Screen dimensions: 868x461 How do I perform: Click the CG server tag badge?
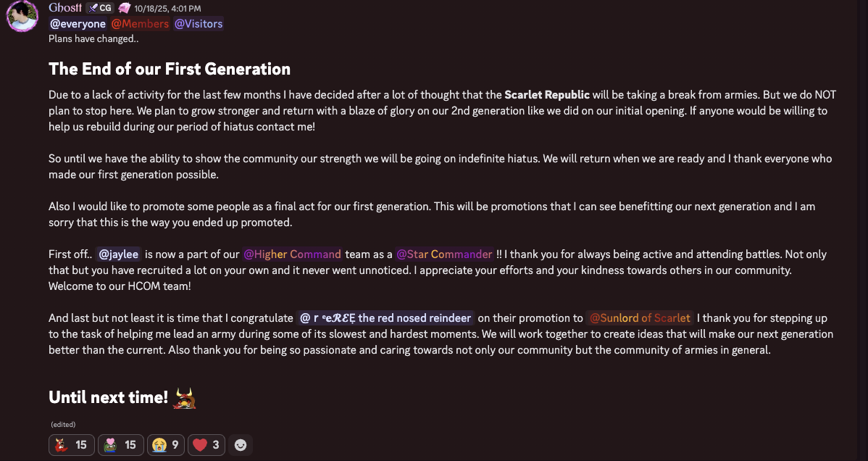(x=100, y=8)
